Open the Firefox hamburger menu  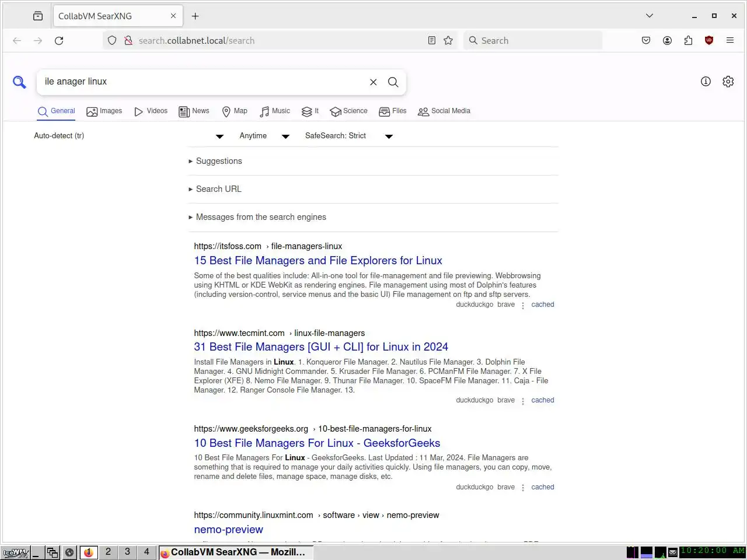tap(730, 40)
